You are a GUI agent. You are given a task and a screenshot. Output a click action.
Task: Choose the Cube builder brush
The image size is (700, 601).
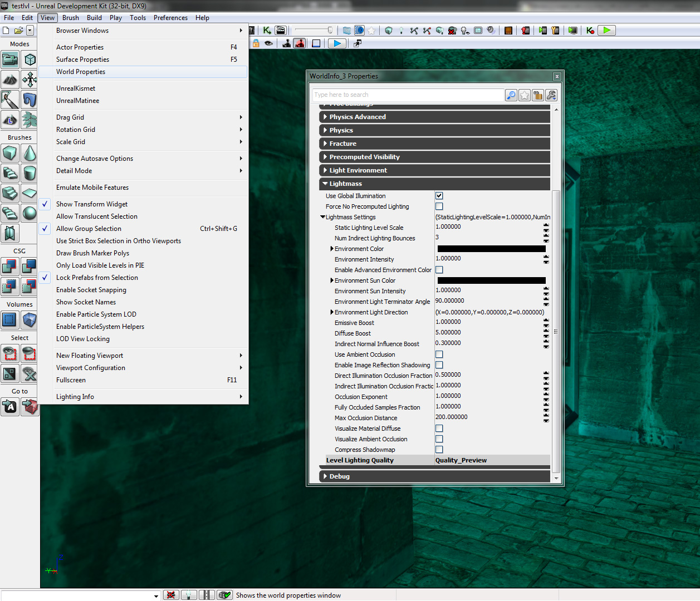[10, 153]
